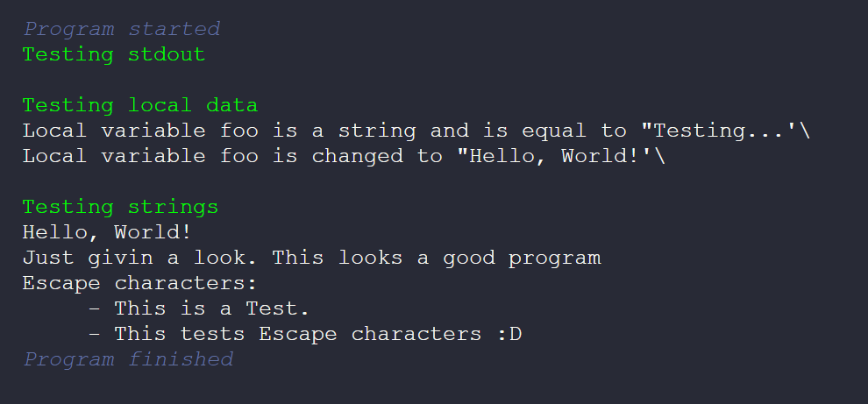Click the quoted "Testing...'\ string

[726, 131]
